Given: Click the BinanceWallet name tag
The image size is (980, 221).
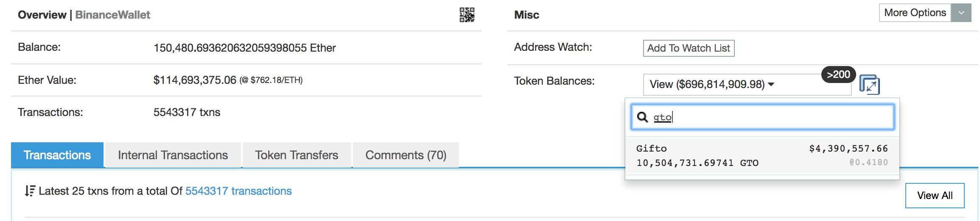Looking at the screenshot, I should [x=112, y=15].
